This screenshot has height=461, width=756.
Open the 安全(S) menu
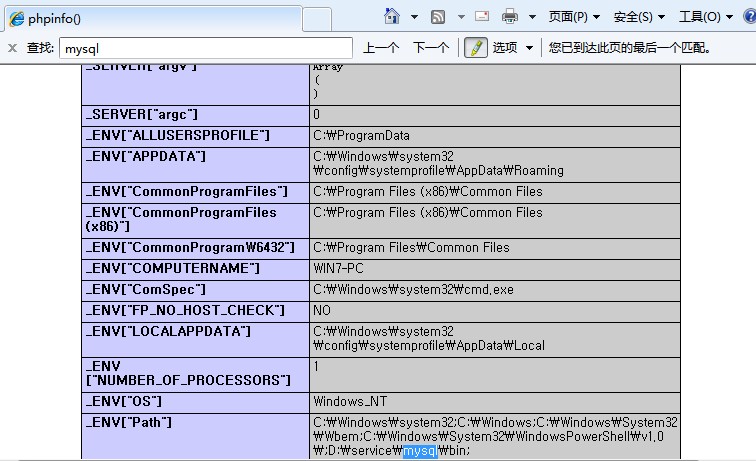[639, 17]
